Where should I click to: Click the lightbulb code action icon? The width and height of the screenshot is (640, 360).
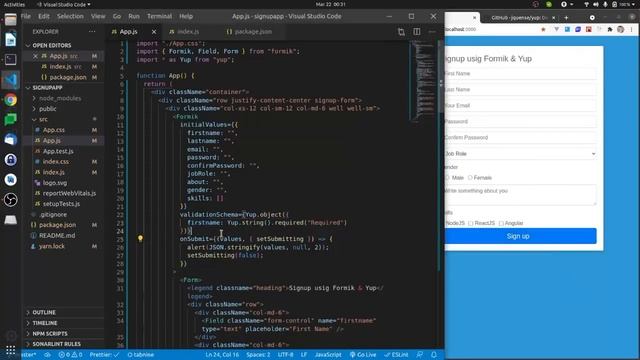pos(140,238)
